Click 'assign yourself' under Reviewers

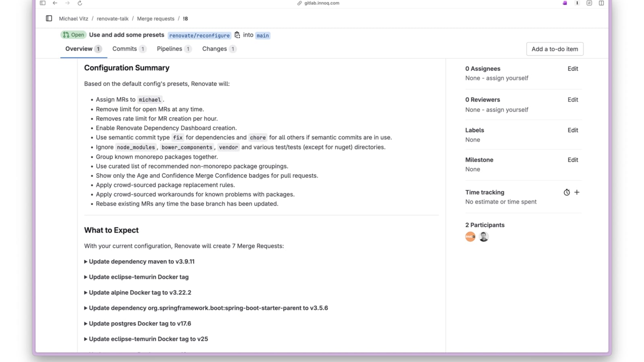[x=507, y=109]
